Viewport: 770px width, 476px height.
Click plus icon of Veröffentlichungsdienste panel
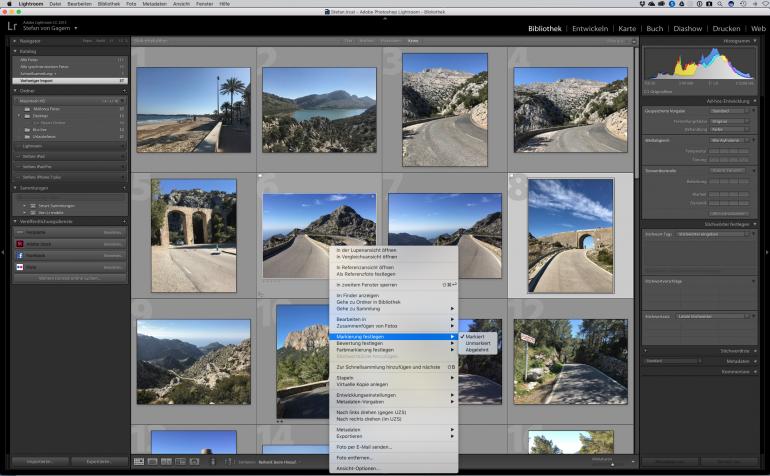coord(124,222)
